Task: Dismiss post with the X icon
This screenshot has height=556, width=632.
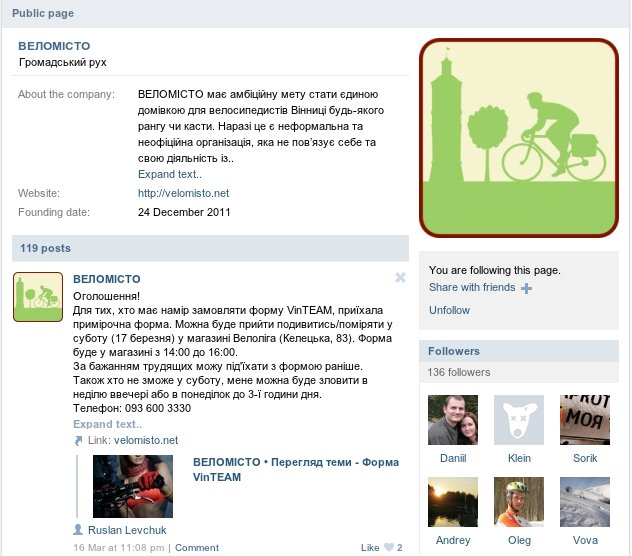Action: pyautogui.click(x=400, y=277)
